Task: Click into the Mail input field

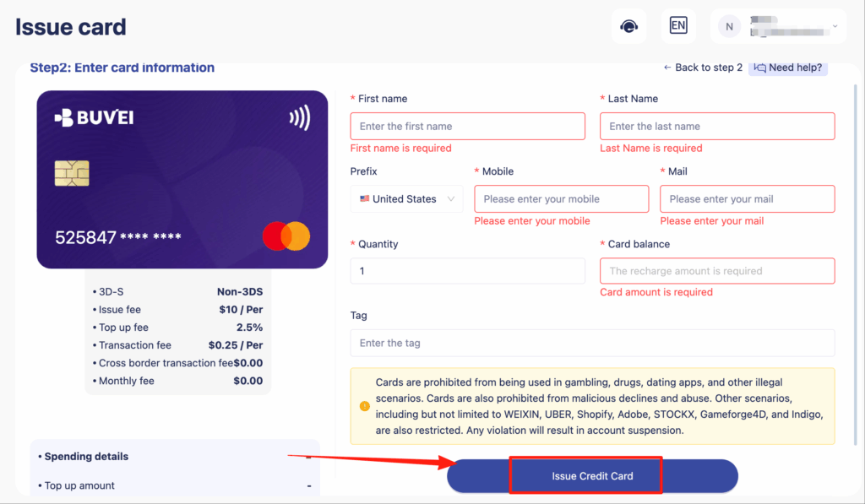Action: pyautogui.click(x=747, y=199)
